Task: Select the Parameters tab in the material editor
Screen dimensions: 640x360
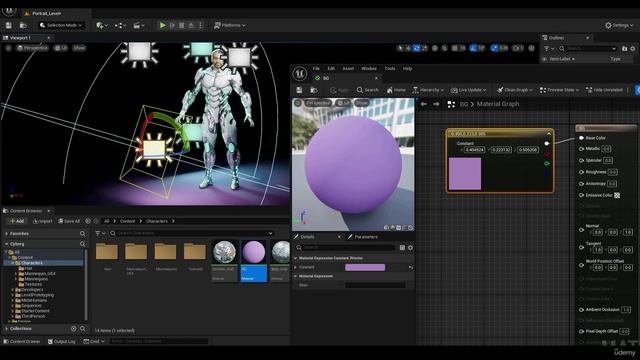Action: (363, 237)
